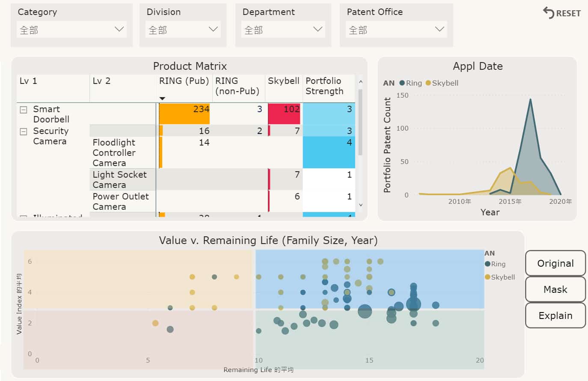
Task: Select Skybell legend in scatter chart
Action: pos(499,277)
